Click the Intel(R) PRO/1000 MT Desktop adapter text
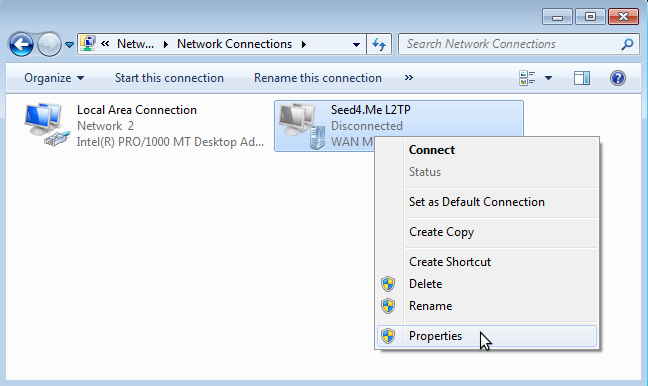Viewport: 648px width, 386px height. click(170, 142)
